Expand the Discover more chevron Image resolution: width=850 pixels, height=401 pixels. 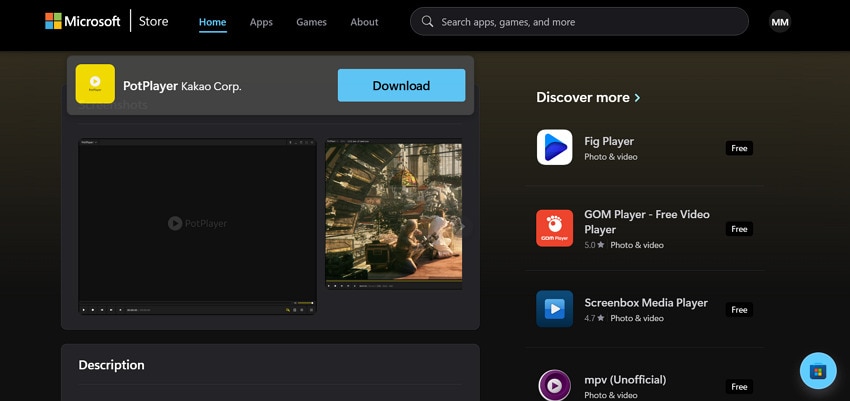tap(637, 98)
